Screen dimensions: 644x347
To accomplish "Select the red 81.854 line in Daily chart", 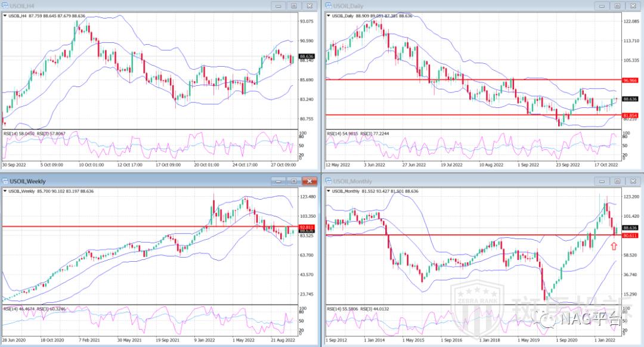I will [x=472, y=115].
